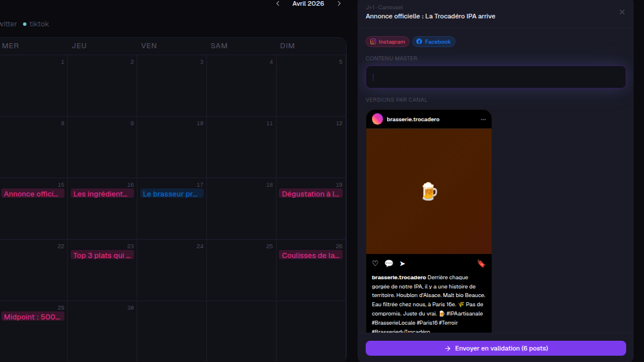
Task: Close the post detail panel
Action: (622, 12)
